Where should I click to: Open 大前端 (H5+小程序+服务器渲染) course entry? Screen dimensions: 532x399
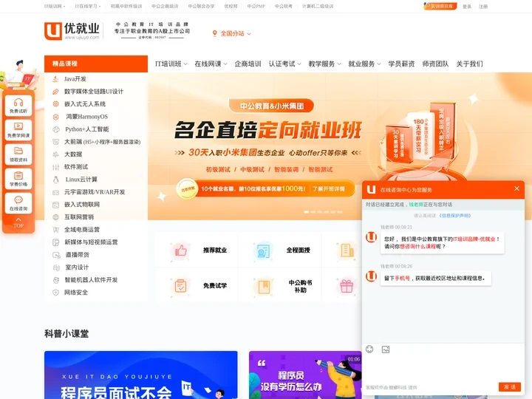102,142
